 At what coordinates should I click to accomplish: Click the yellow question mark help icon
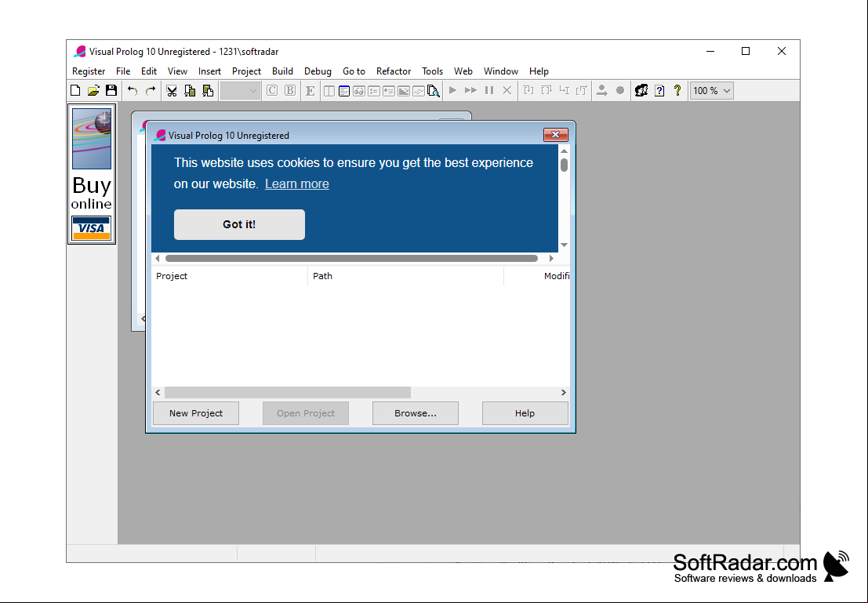tap(677, 90)
